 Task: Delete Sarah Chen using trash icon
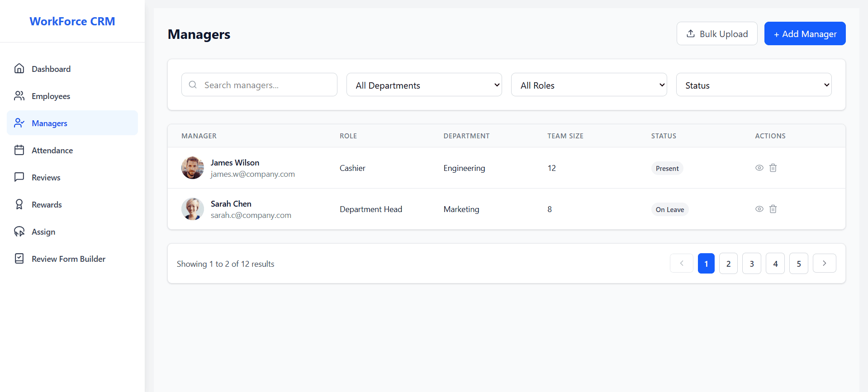point(773,209)
